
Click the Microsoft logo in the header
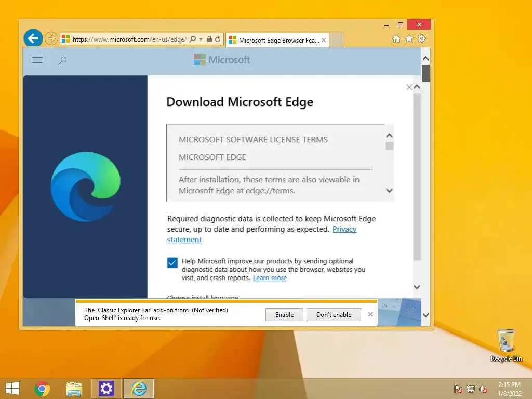tap(222, 60)
